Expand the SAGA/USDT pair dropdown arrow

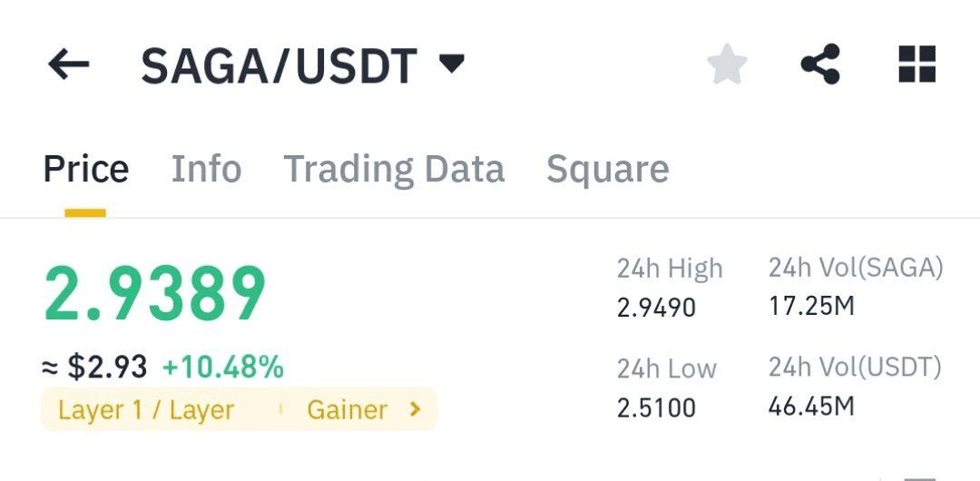[x=451, y=64]
